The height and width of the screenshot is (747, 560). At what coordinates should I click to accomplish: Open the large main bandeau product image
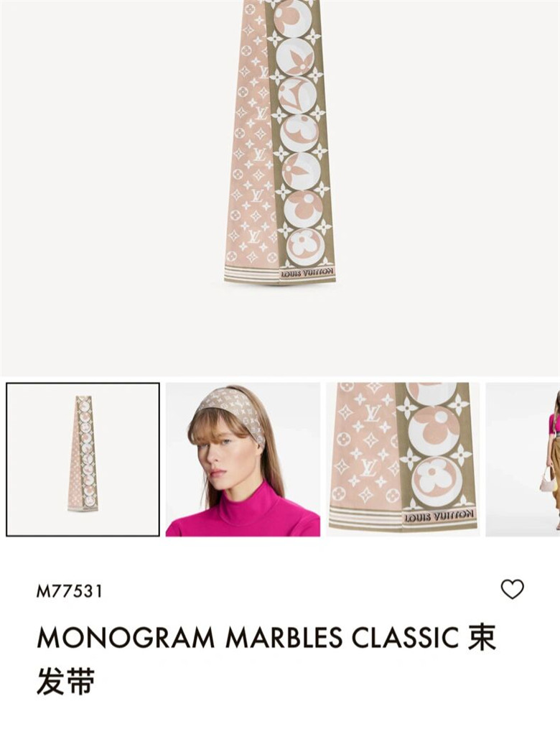click(x=280, y=143)
